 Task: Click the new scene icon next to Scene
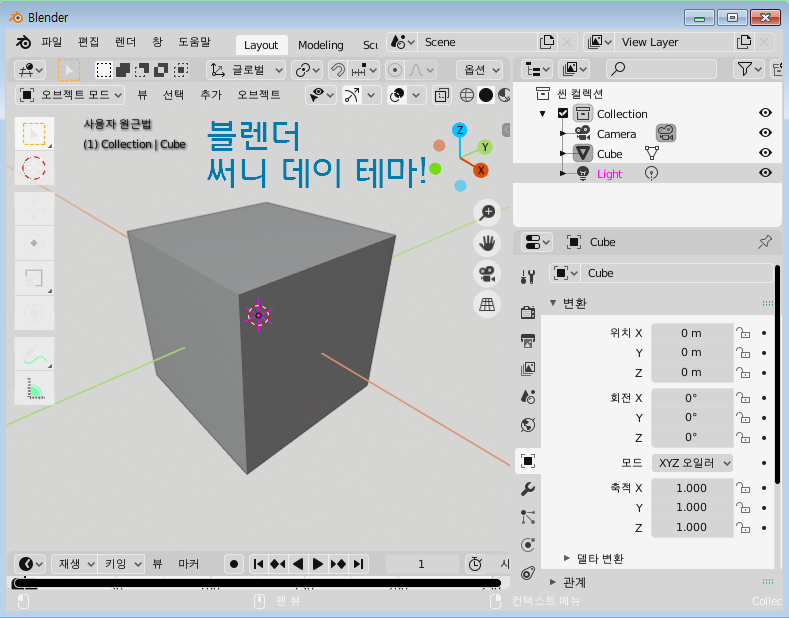547,42
